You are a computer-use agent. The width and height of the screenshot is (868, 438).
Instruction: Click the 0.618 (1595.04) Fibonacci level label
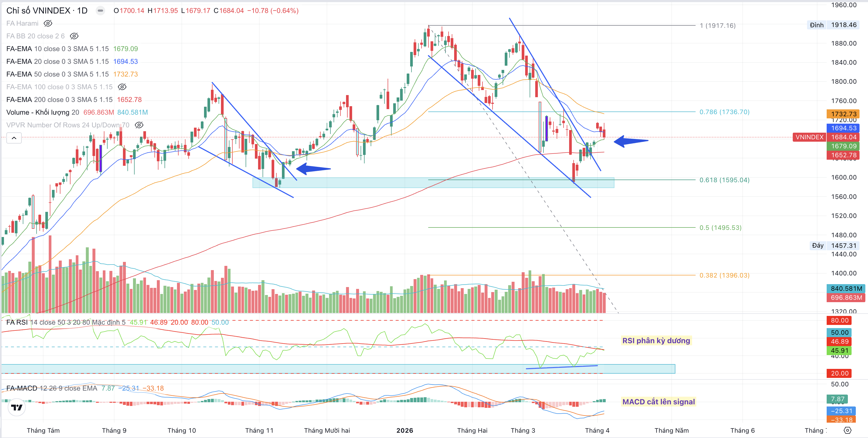(724, 180)
